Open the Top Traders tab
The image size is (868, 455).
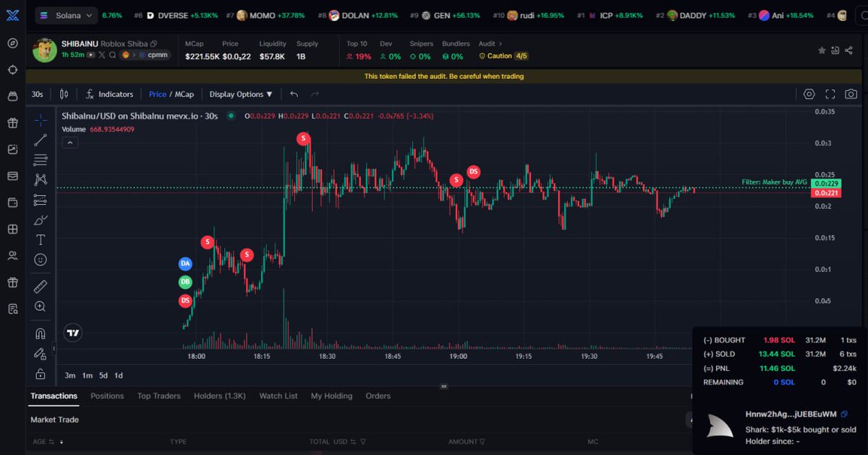[x=158, y=396]
